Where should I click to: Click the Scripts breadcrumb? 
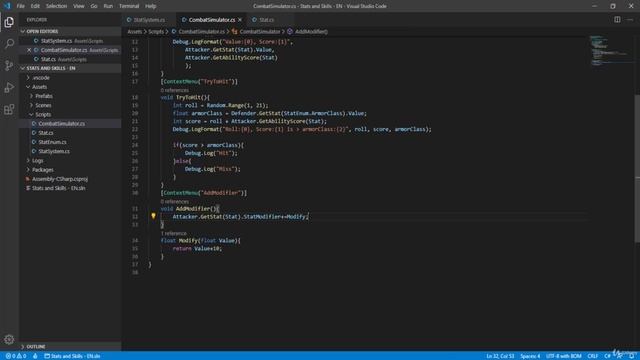click(156, 31)
